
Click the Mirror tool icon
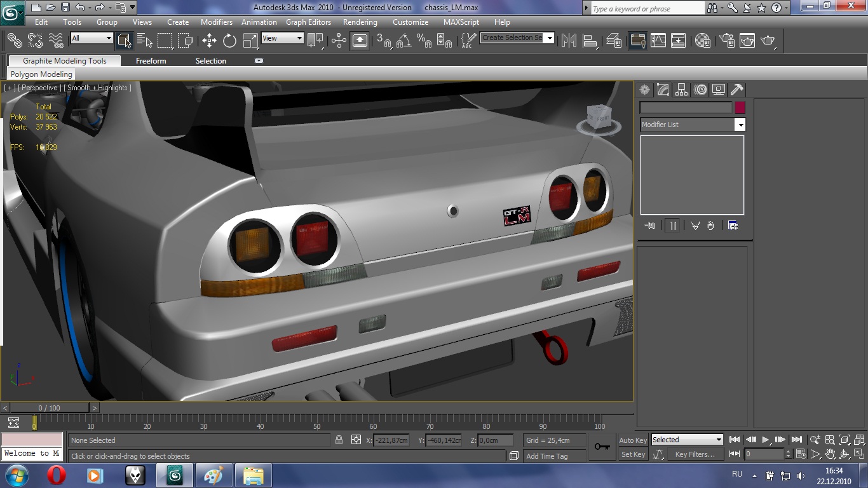point(569,41)
